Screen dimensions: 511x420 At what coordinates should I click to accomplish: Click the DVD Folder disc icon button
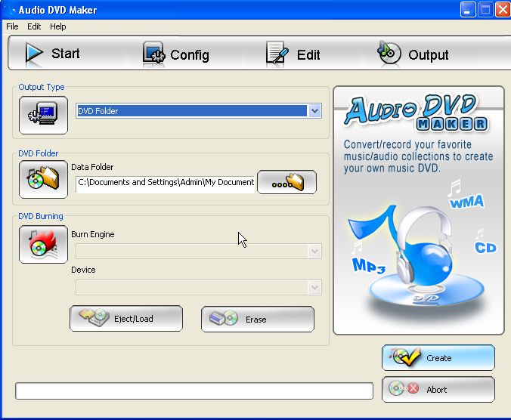point(43,179)
